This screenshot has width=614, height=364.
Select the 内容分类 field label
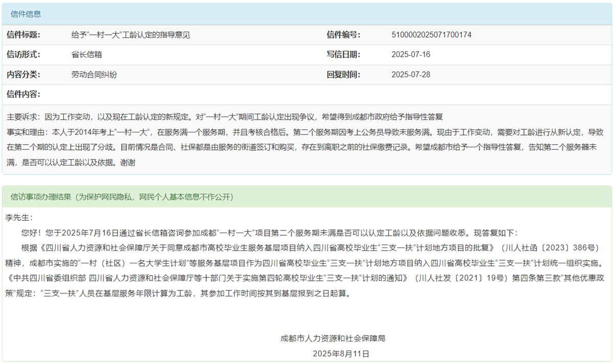coord(23,75)
